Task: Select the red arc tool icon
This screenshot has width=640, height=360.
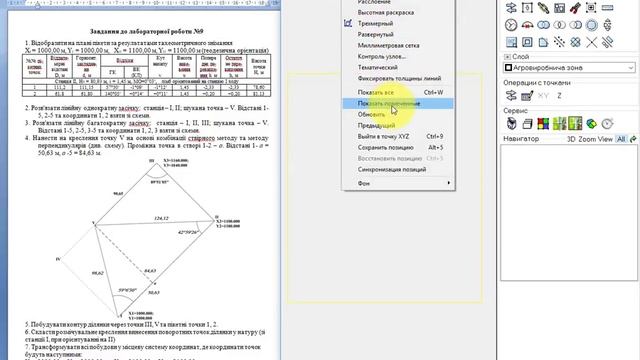Action: [527, 25]
